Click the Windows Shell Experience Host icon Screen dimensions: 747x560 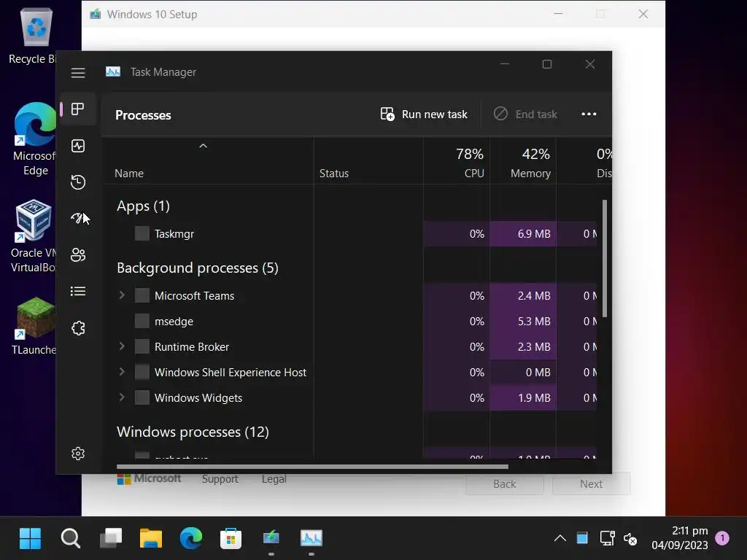pos(142,372)
